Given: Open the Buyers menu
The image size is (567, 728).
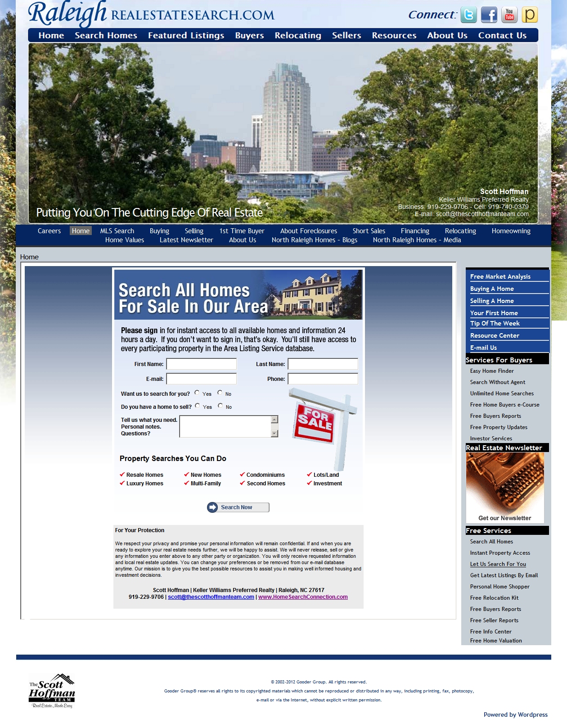Looking at the screenshot, I should [x=249, y=35].
